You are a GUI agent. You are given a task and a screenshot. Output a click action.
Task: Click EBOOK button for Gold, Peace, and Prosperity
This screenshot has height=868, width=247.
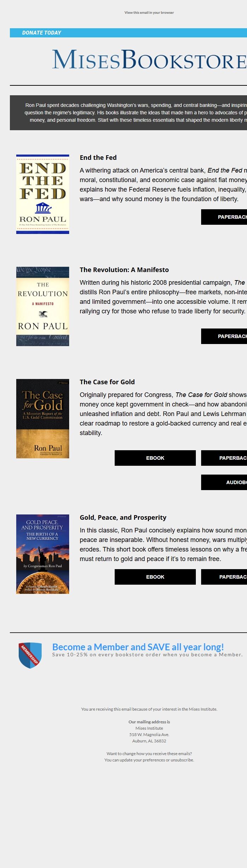155,577
